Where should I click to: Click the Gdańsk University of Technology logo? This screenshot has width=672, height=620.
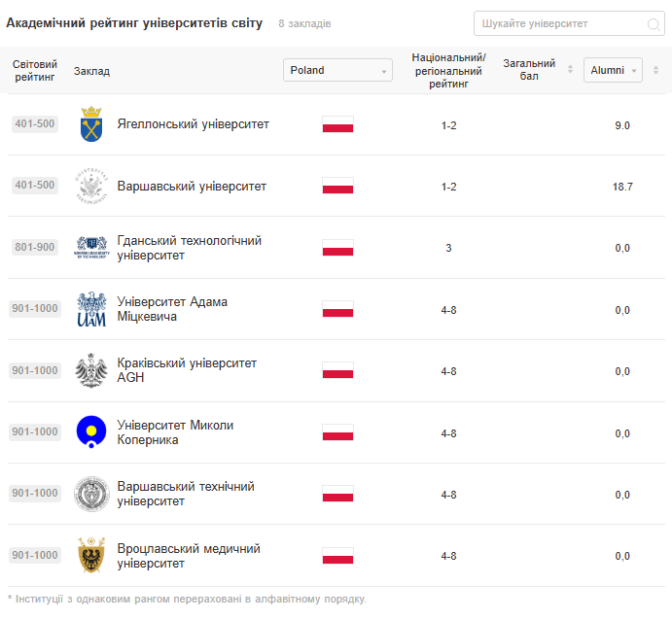coord(91,248)
